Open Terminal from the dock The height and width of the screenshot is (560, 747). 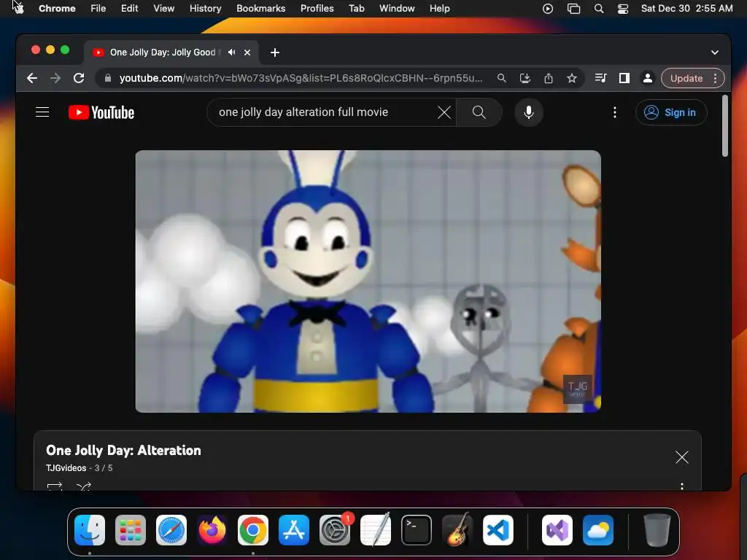[x=417, y=530]
